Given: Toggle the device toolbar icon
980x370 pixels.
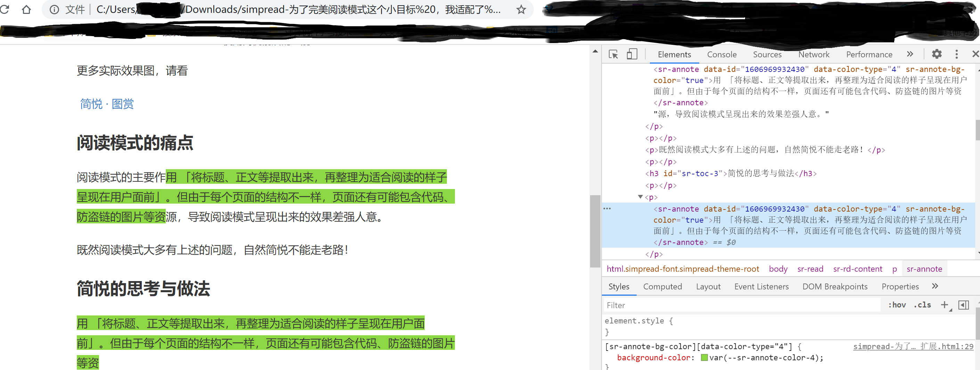Looking at the screenshot, I should [x=632, y=55].
